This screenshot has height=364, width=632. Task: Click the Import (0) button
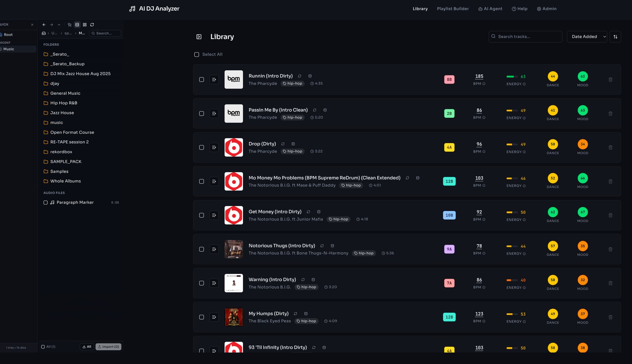pyautogui.click(x=108, y=347)
